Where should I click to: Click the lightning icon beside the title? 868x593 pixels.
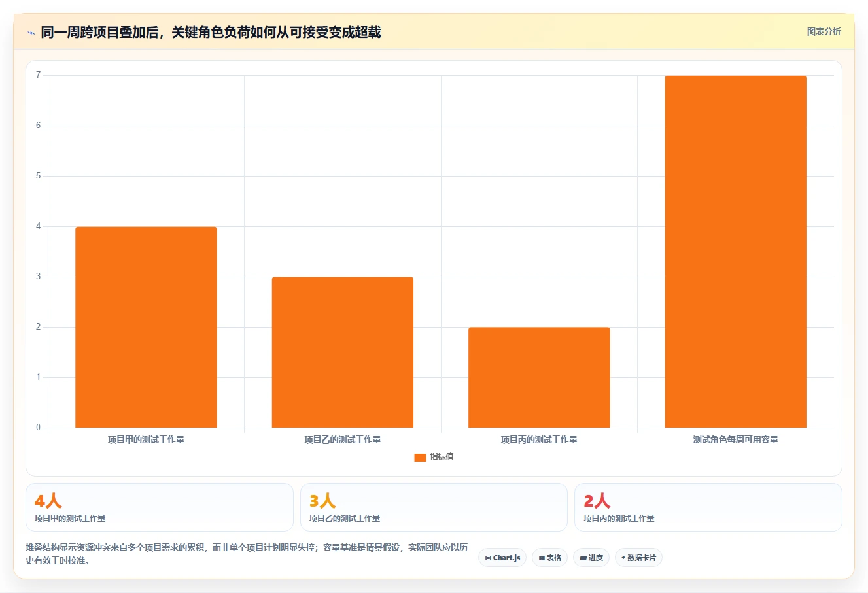tap(31, 32)
